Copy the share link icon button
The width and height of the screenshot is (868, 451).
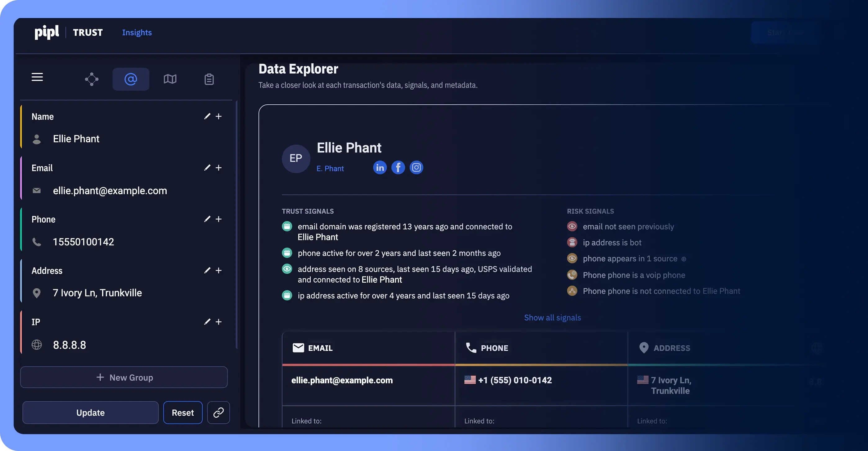pyautogui.click(x=218, y=412)
